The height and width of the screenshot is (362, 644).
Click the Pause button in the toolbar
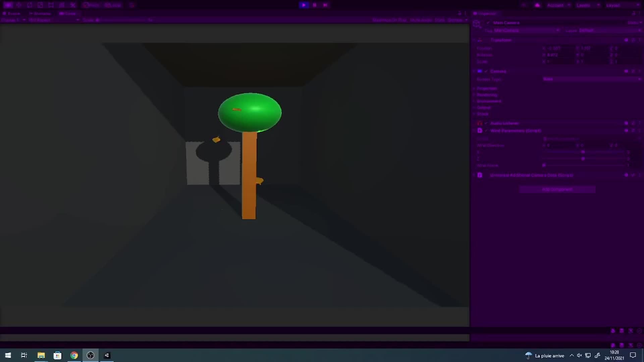coord(315,5)
